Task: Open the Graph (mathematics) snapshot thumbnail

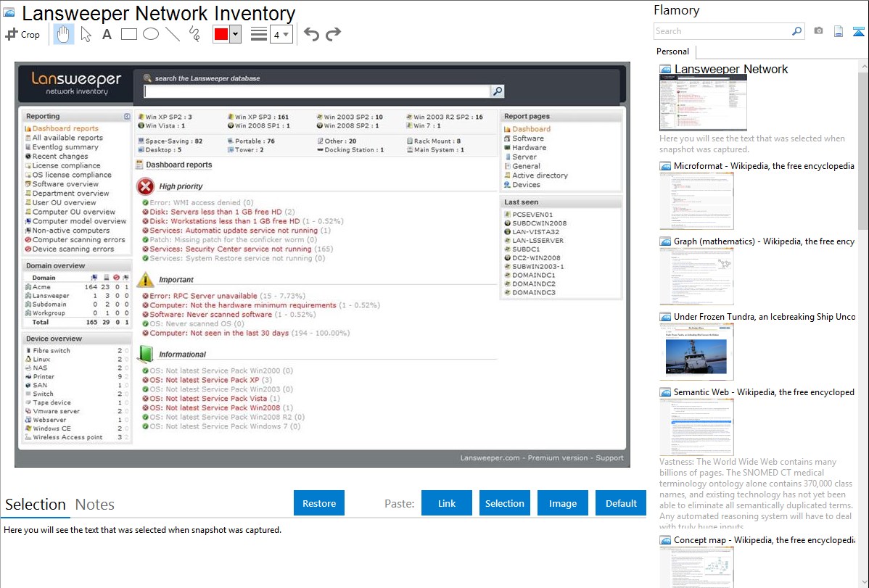Action: tap(696, 276)
